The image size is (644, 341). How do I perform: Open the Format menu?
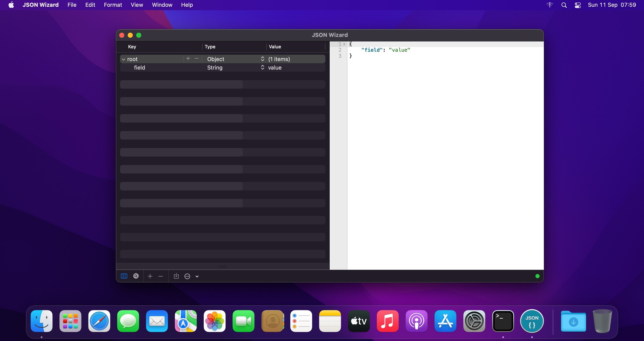point(113,5)
